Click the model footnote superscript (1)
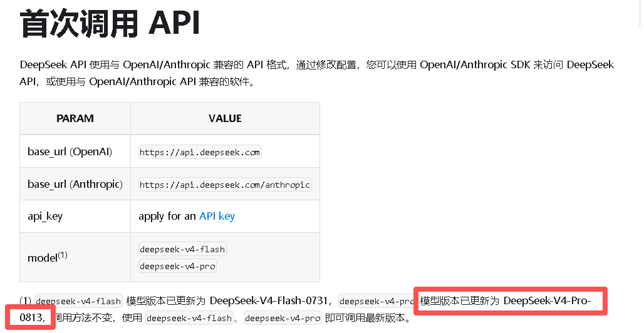 (63, 255)
